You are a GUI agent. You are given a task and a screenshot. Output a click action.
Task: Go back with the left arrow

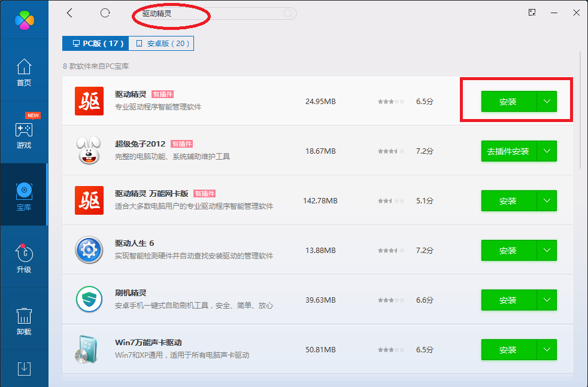pyautogui.click(x=69, y=13)
